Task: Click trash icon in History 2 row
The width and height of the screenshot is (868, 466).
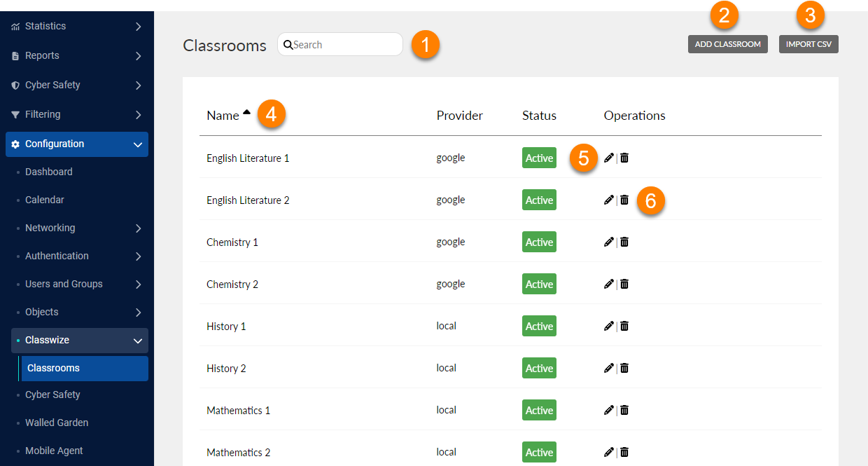Action: (x=624, y=369)
